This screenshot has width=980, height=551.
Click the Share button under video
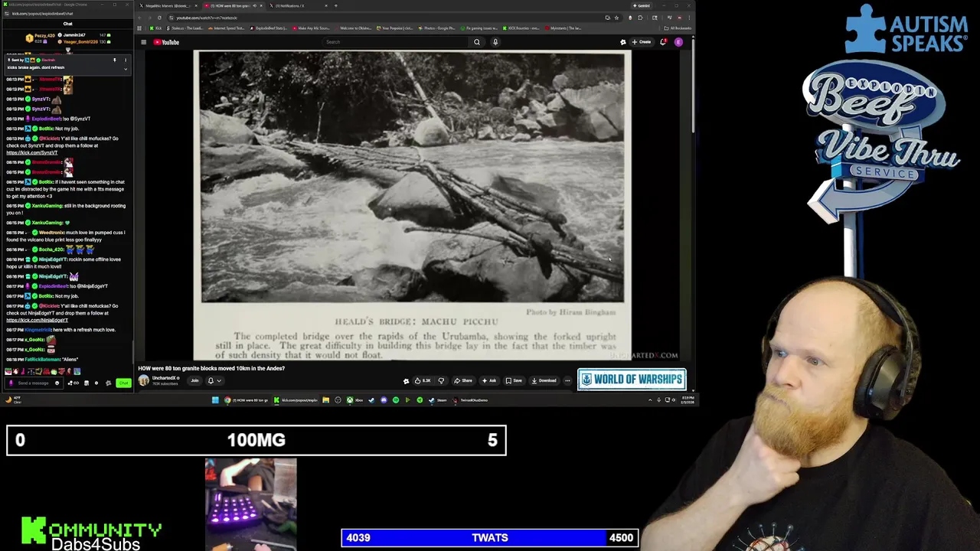(463, 380)
